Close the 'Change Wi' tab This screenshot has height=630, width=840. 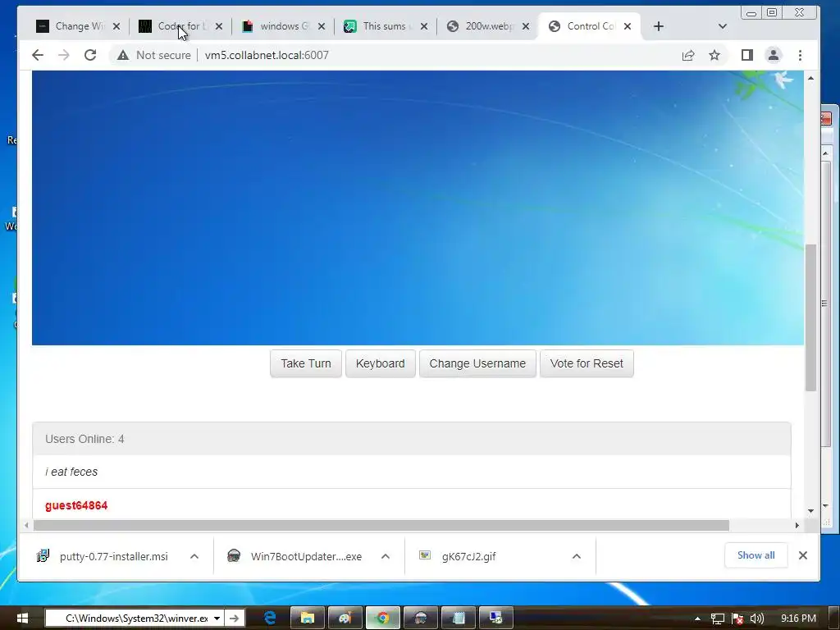(116, 26)
